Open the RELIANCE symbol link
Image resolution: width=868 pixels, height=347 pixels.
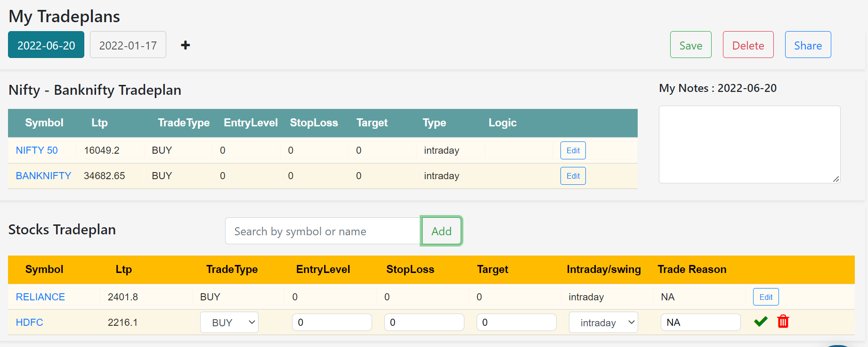(x=41, y=297)
